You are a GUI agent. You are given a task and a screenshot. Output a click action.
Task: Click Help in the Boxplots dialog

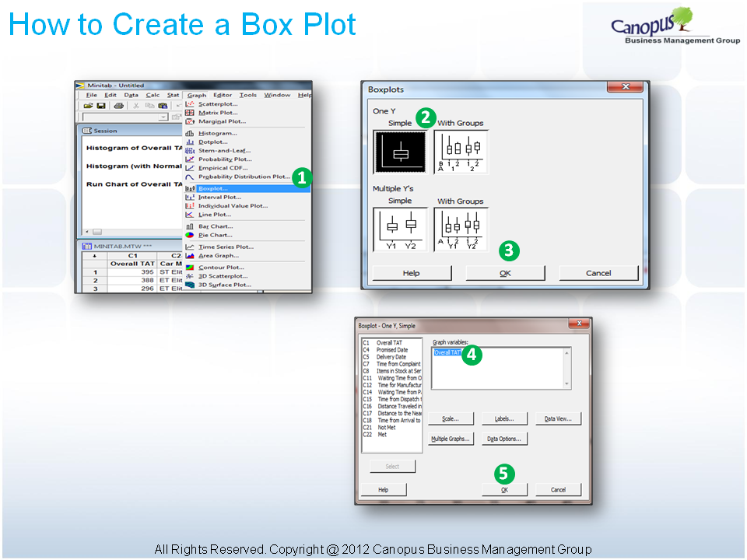coord(411,273)
